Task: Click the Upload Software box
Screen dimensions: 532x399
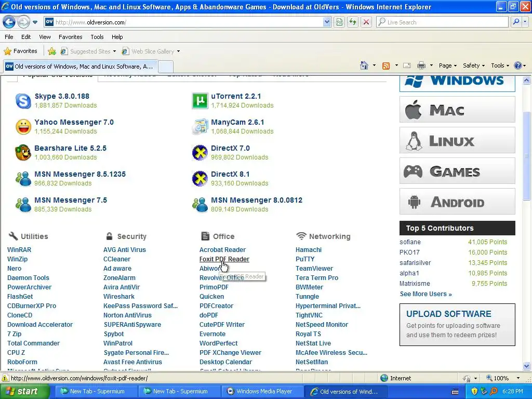Action: tap(457, 325)
